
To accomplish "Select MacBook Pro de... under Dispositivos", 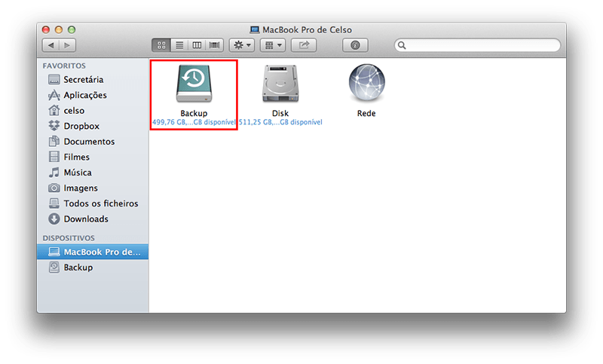I will pyautogui.click(x=93, y=252).
